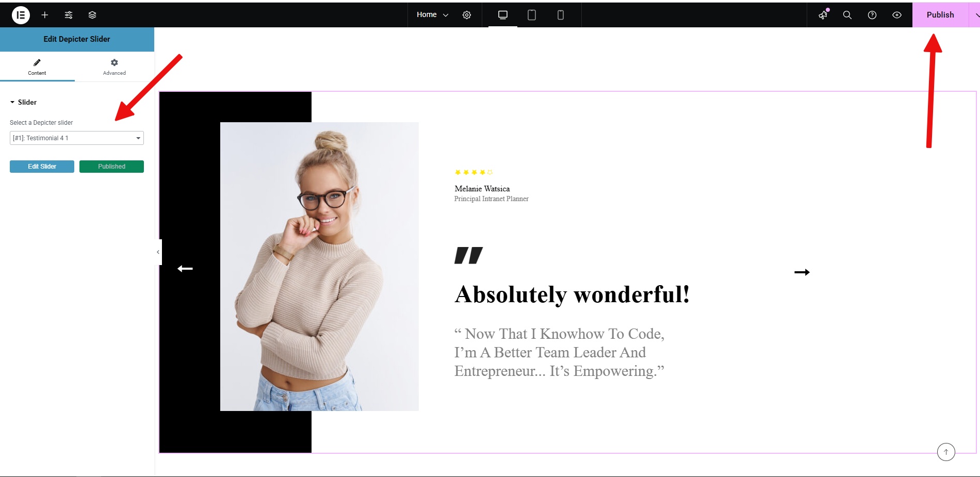
Task: Open What's New rocket icon
Action: tap(823, 15)
